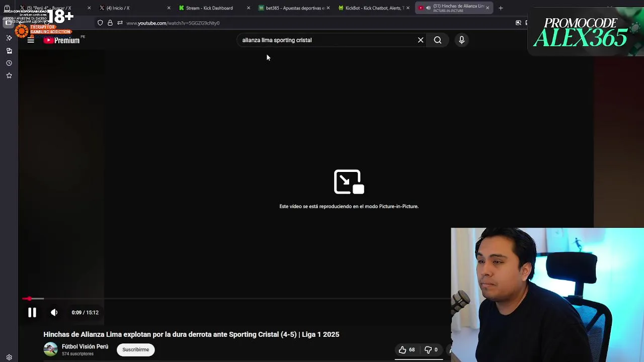Open the sidebar bookmarks star icon
Viewport: 644px width, 362px height.
(9, 75)
